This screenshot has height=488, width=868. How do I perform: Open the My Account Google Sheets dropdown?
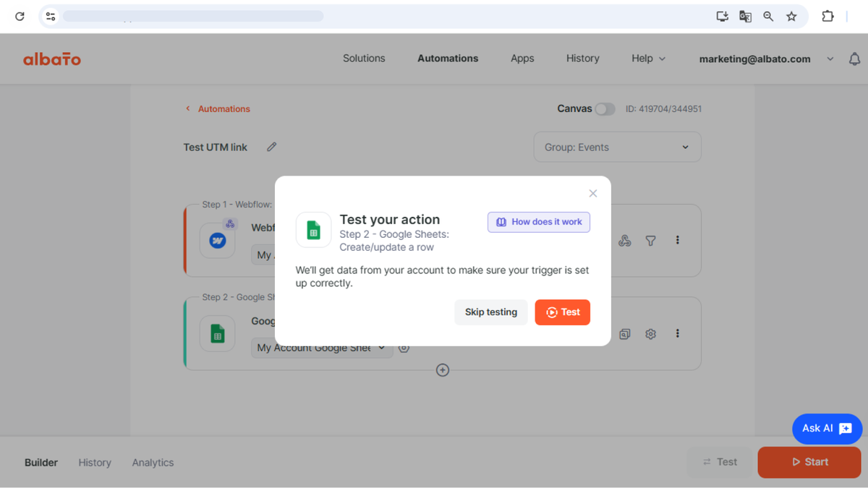click(x=321, y=348)
